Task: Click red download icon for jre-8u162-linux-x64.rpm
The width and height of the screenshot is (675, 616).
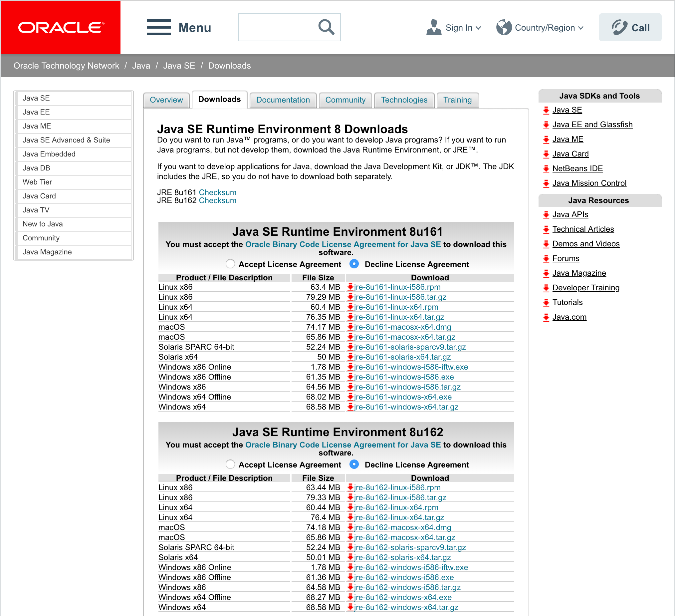Action: click(350, 507)
